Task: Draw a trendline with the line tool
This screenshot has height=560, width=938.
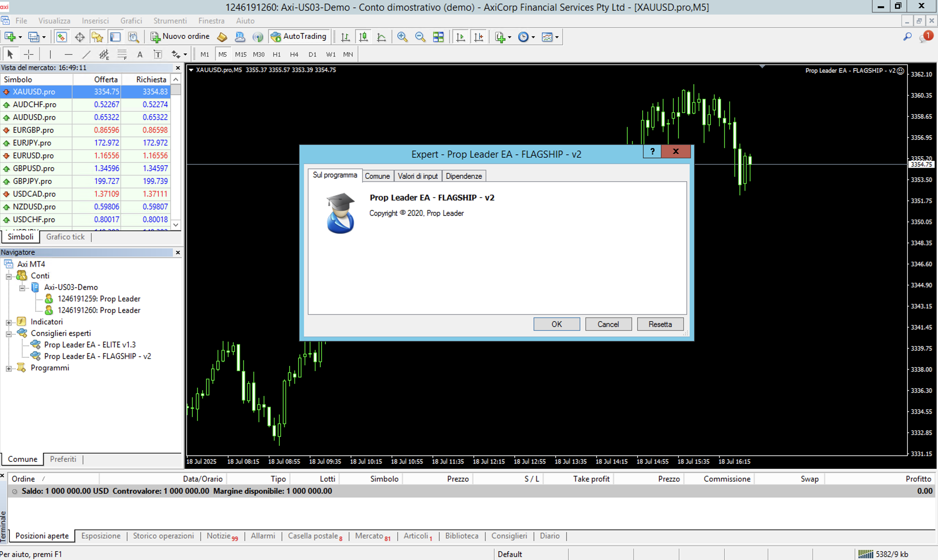Action: coord(86,54)
